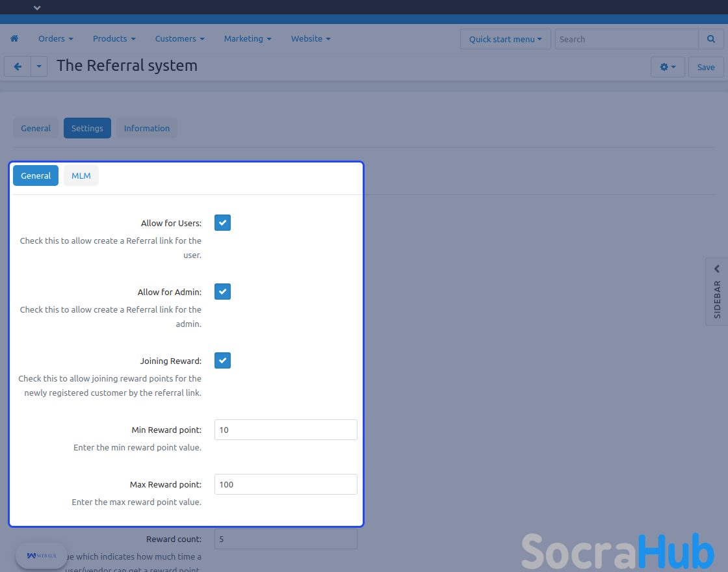The height and width of the screenshot is (572, 728).
Task: Expand the Quick start menu
Action: click(505, 39)
